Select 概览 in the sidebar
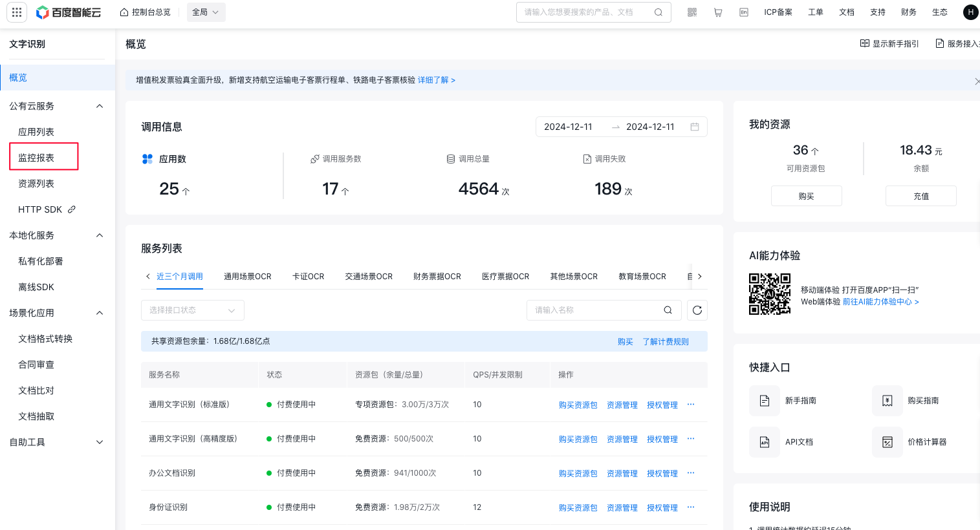The height and width of the screenshot is (530, 980). (58, 78)
